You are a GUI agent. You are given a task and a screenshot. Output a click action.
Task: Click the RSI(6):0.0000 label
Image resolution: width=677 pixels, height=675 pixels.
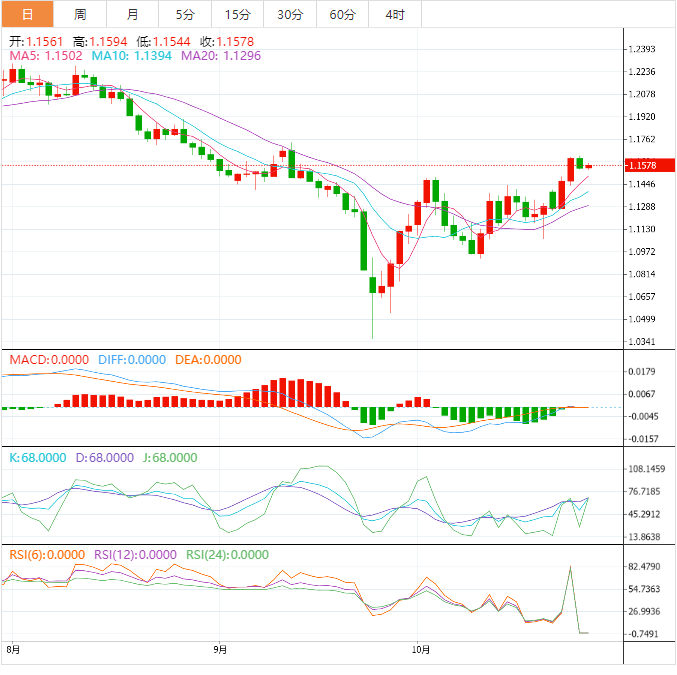pyautogui.click(x=47, y=555)
